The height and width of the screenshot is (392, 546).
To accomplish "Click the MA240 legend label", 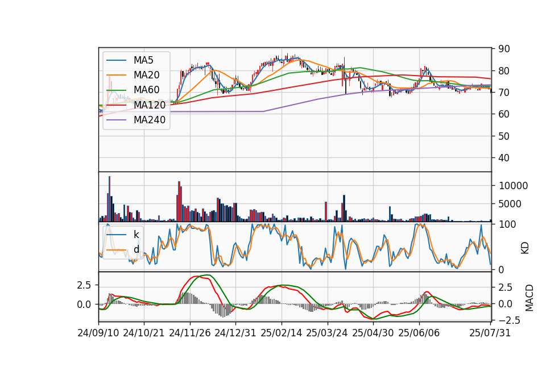I will [150, 120].
